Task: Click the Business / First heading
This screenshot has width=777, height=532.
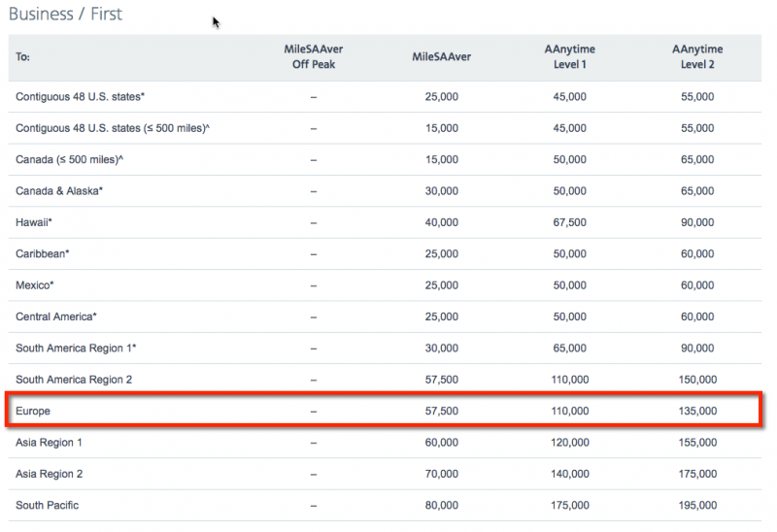Action: pyautogui.click(x=65, y=14)
